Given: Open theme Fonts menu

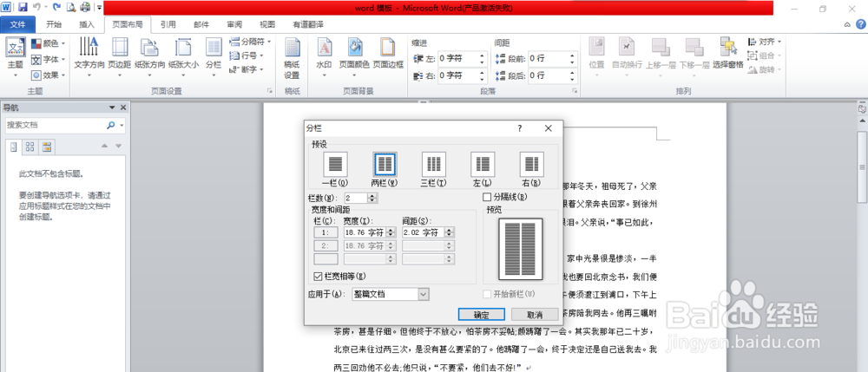Looking at the screenshot, I should point(48,59).
